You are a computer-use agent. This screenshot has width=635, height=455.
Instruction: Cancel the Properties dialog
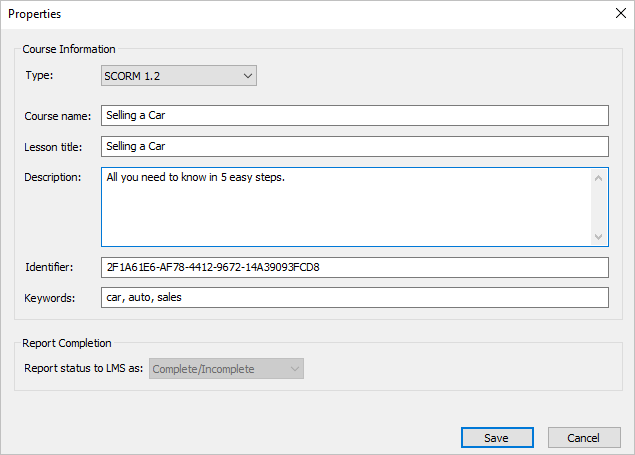coord(584,438)
